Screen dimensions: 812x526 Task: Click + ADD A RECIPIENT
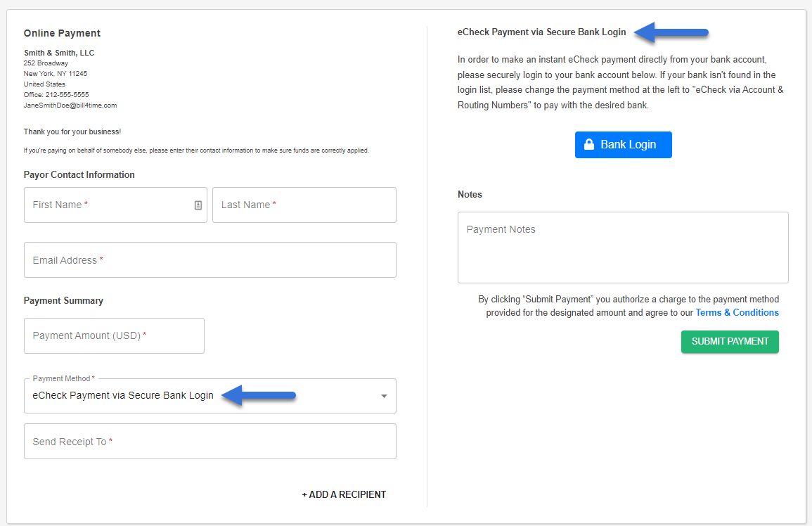[344, 494]
